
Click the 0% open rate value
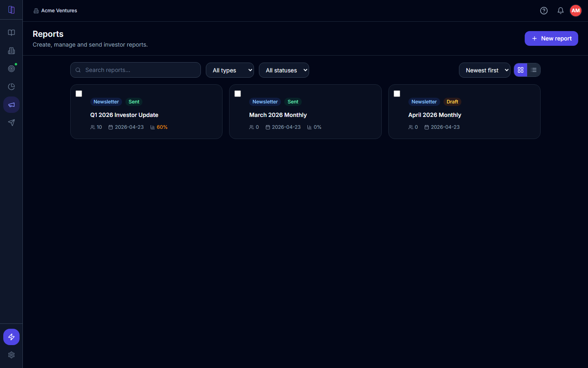[318, 127]
